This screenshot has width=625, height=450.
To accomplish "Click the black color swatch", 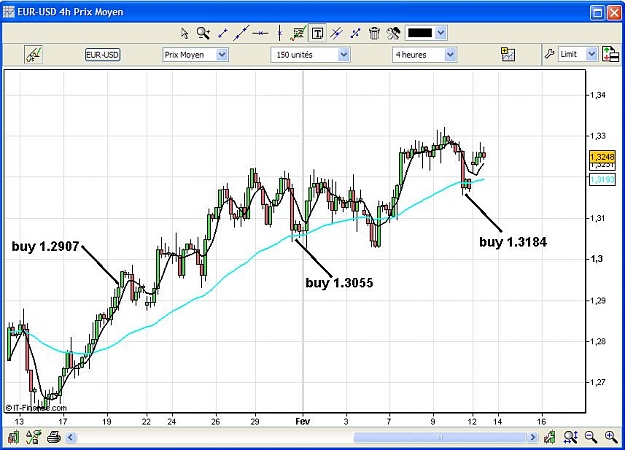I will tap(420, 33).
